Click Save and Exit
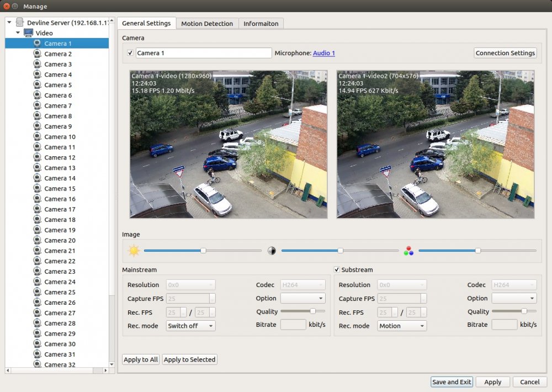Viewport: 552px width, 392px height. [x=452, y=382]
